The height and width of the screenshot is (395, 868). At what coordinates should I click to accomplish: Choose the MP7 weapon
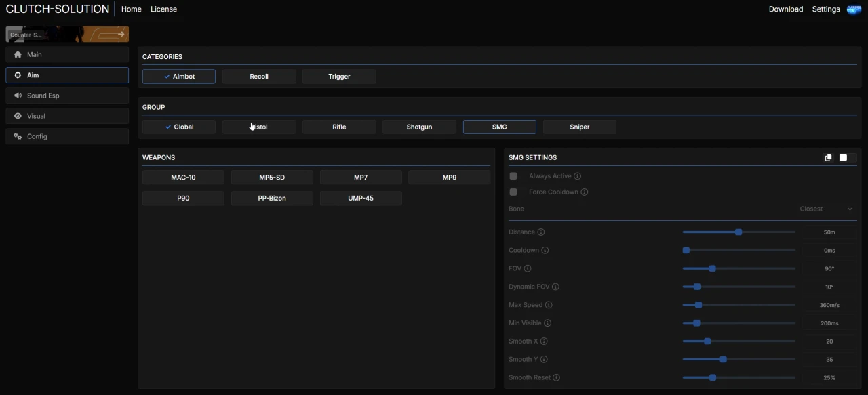[361, 178]
